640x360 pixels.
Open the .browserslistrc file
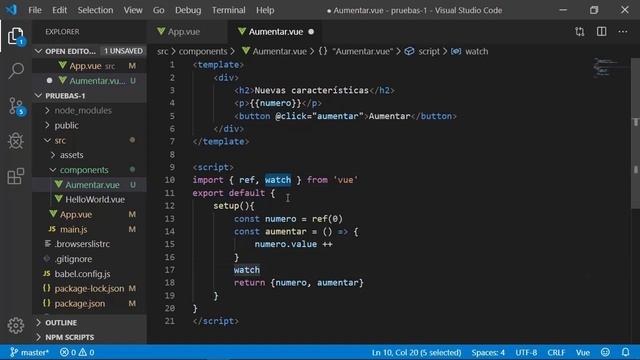tap(89, 244)
